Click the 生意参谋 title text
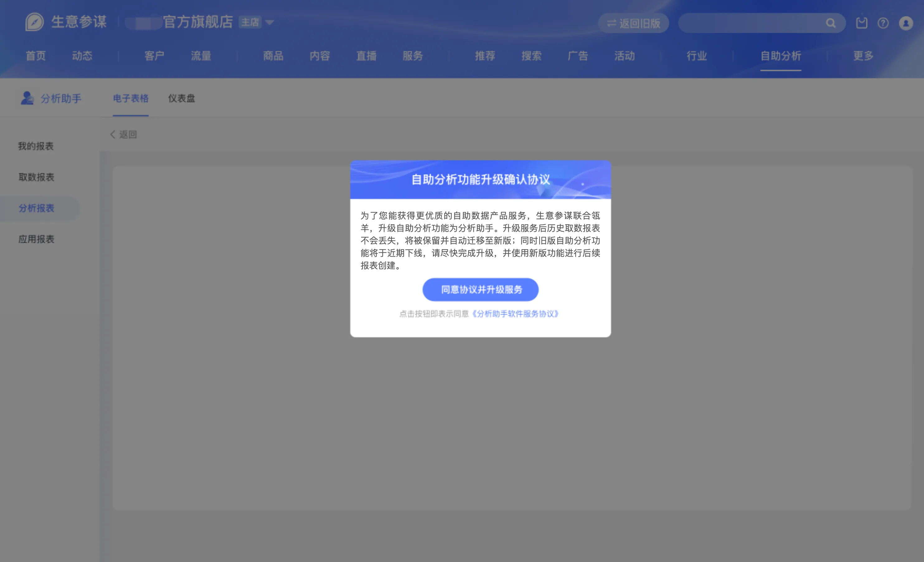 point(79,22)
